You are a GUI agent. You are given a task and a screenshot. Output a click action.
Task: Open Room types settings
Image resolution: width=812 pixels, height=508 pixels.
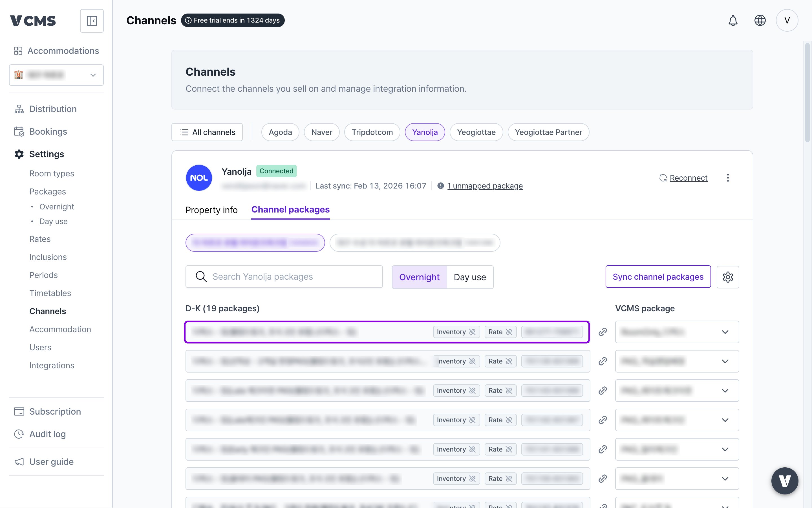tap(52, 173)
